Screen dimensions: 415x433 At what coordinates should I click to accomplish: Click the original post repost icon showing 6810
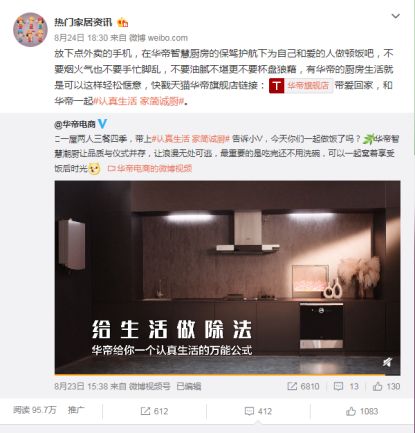click(303, 386)
